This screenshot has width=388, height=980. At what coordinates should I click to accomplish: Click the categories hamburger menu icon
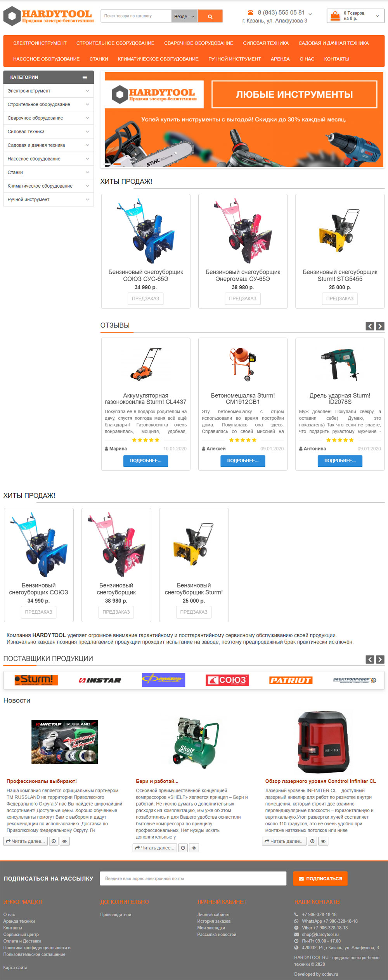pyautogui.click(x=85, y=78)
